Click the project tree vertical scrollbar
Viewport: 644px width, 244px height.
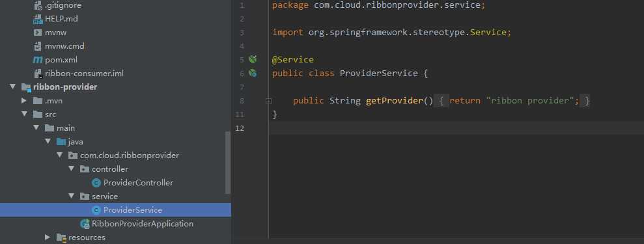(229, 163)
